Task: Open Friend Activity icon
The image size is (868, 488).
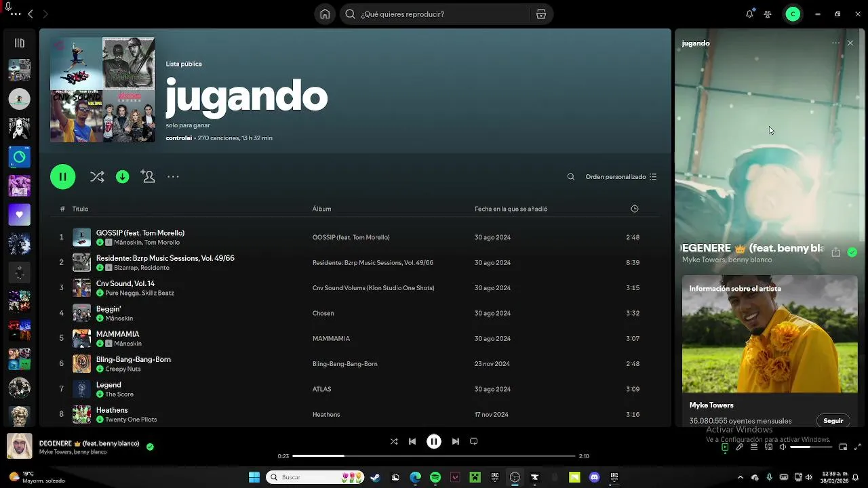Action: click(768, 14)
